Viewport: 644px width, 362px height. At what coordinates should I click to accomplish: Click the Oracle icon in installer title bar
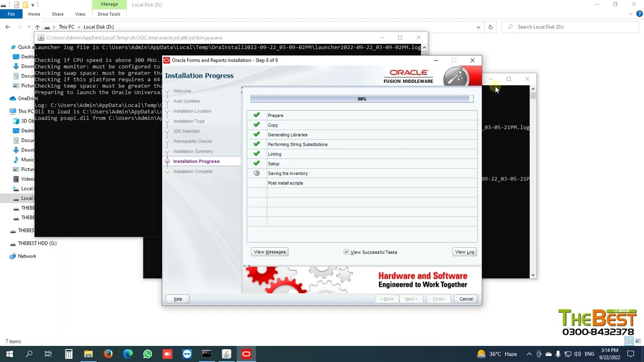(x=167, y=60)
